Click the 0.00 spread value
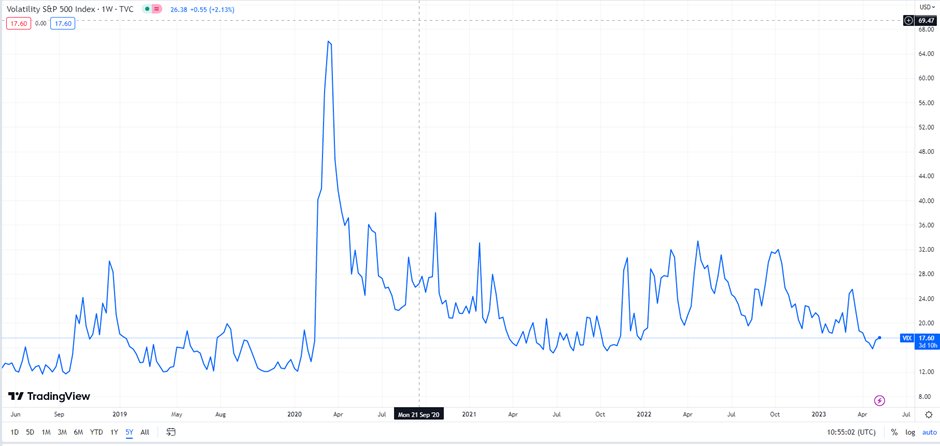Screen dimensions: 940x446 point(40,23)
